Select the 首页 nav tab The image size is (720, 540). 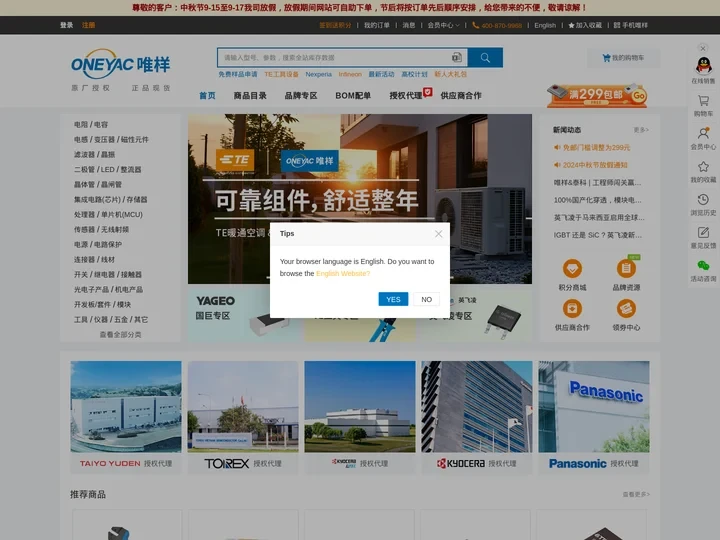coord(207,96)
